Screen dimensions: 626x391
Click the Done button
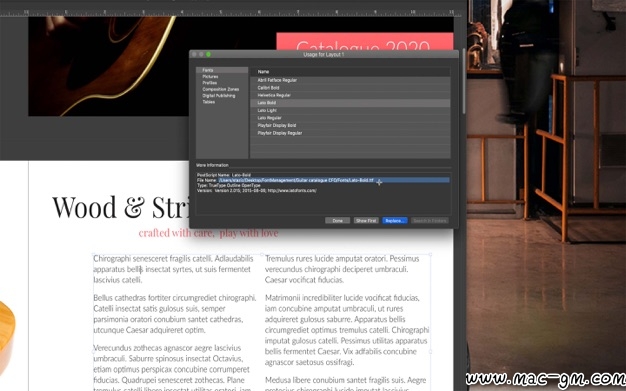click(337, 220)
